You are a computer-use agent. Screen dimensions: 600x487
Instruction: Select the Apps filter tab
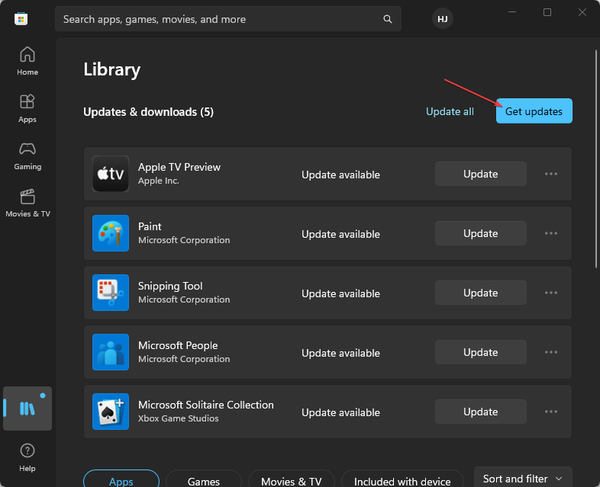(121, 480)
